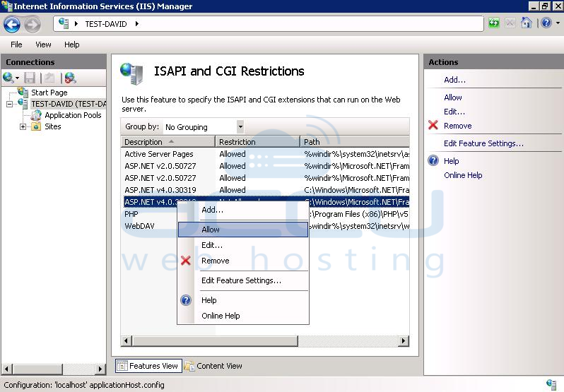
Task: Click the arrow before TEST-DAVID in address bar
Action: [x=76, y=24]
